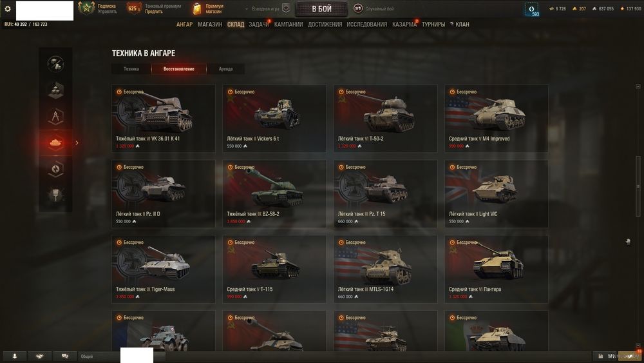Switch to the Техника tab
This screenshot has width=644, height=363.
131,68
